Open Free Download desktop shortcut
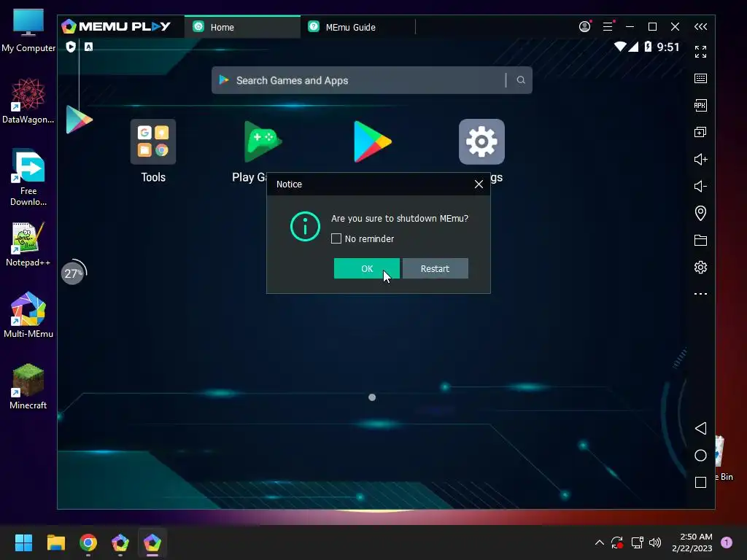 (28, 178)
